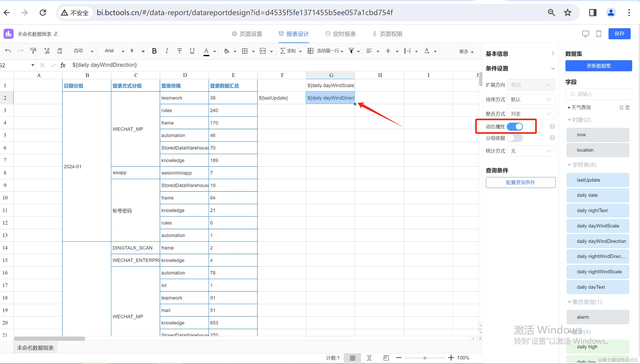Viewport: 640px width, 364px height.
Task: Click the merge cells icon
Action: pos(263,51)
